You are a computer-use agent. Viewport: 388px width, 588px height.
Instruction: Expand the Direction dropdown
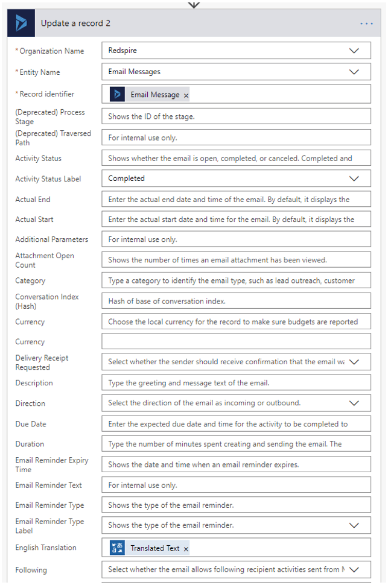[x=354, y=403]
